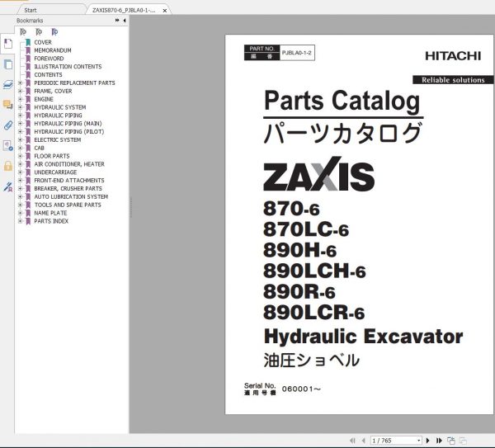Expand PARTS INDEX bookmark
Screen dimensions: 495x448
pos(20,221)
